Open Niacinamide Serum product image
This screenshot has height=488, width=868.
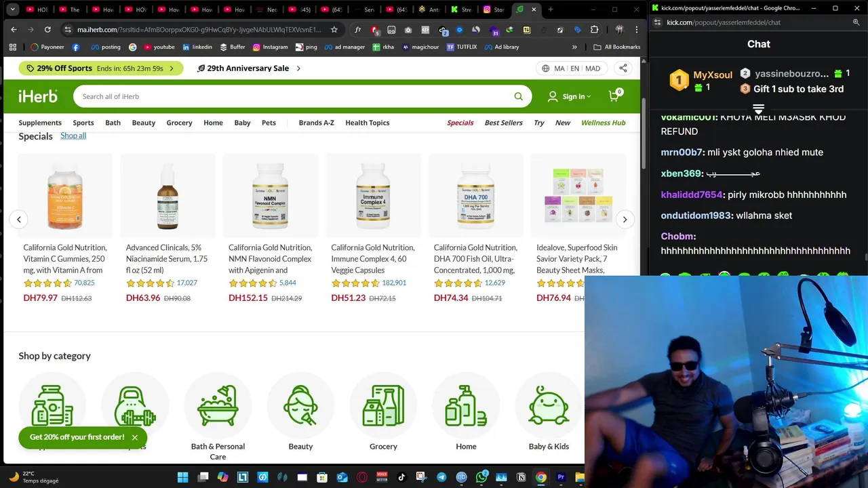(x=167, y=196)
